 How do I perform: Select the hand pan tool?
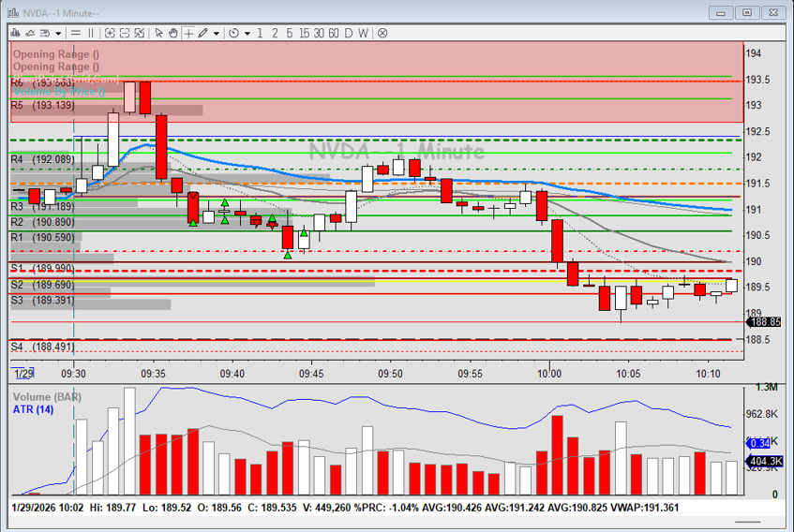tap(173, 34)
